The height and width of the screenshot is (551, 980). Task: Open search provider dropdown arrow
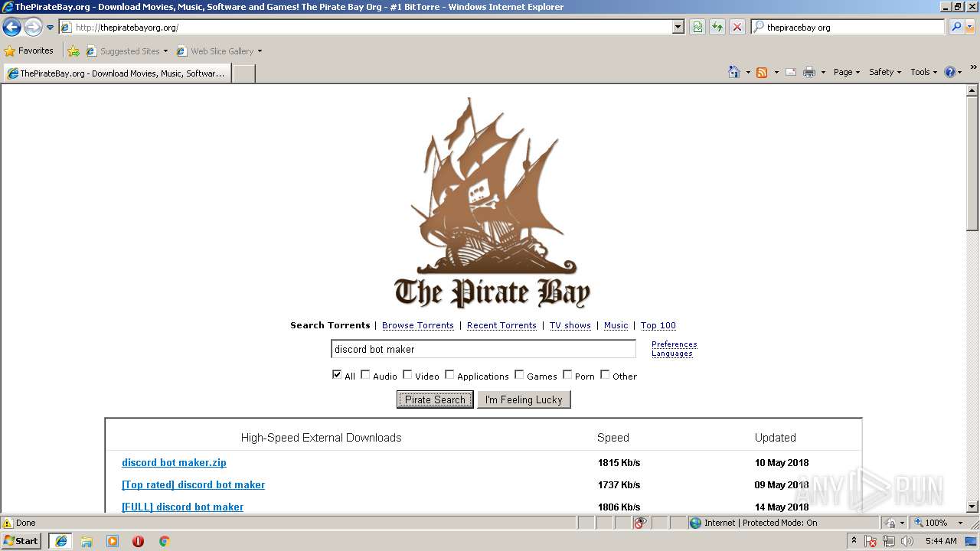972,27
